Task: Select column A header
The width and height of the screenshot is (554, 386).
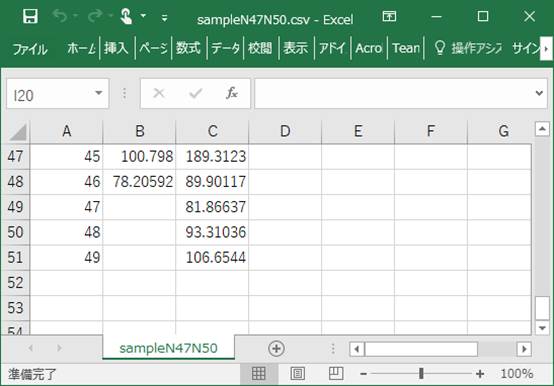Action: [66, 131]
